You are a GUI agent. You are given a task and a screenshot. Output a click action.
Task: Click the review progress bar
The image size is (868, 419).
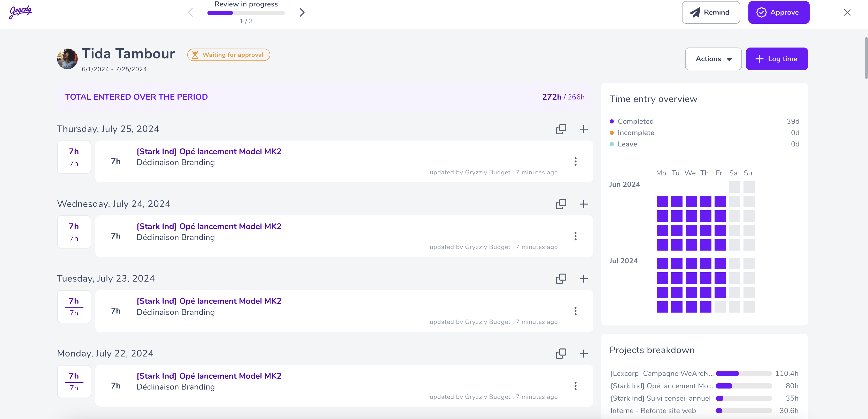(x=246, y=13)
